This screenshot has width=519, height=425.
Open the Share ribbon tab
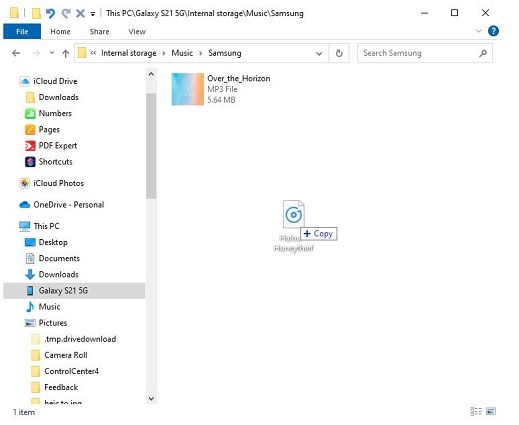[x=99, y=32]
